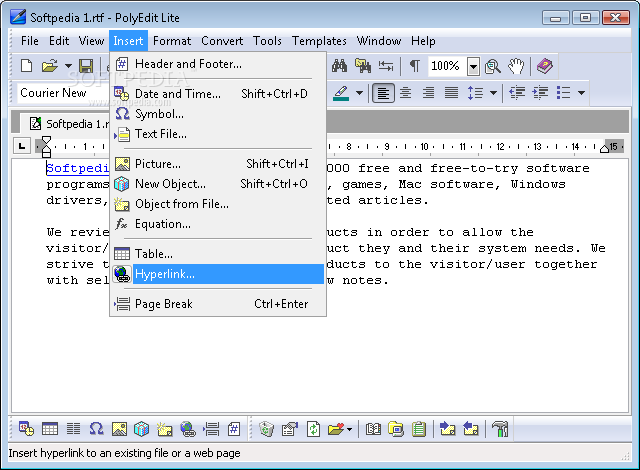This screenshot has width=640, height=470.
Task: Open the Convert menu
Action: 222,41
